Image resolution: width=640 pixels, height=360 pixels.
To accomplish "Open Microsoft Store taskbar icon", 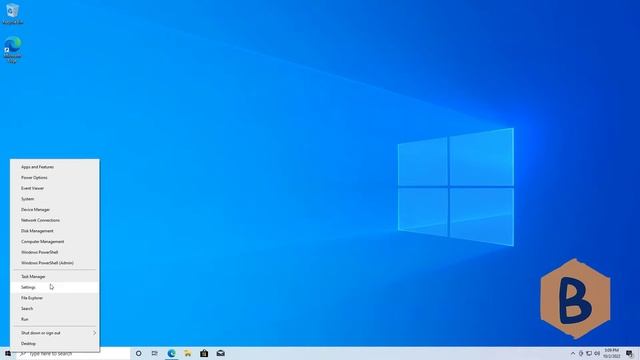I will pos(204,353).
